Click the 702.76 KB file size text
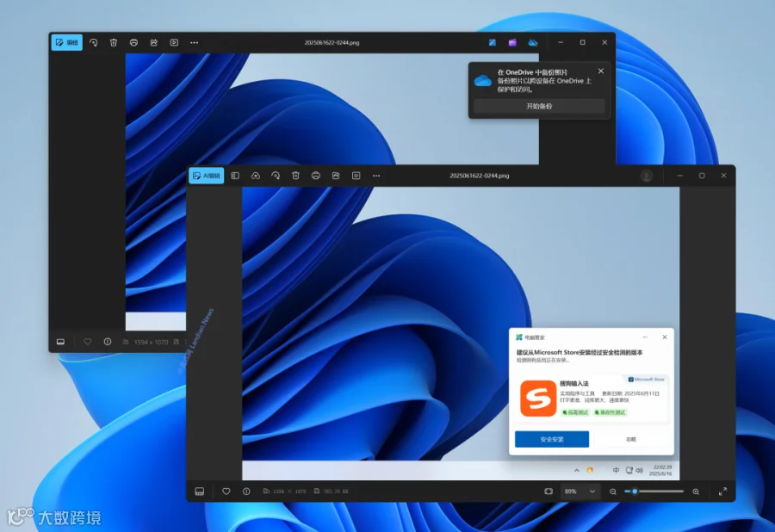 pos(336,492)
